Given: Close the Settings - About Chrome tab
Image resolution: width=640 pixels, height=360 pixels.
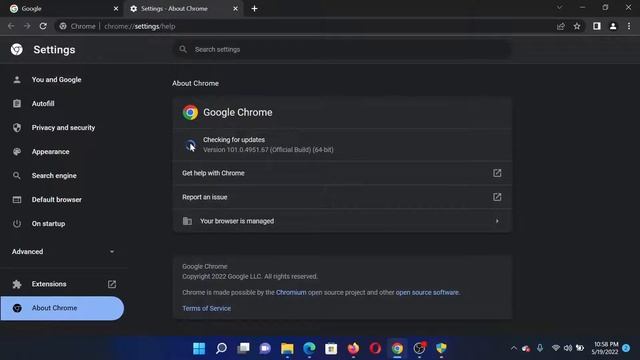Looking at the screenshot, I should coord(236,9).
